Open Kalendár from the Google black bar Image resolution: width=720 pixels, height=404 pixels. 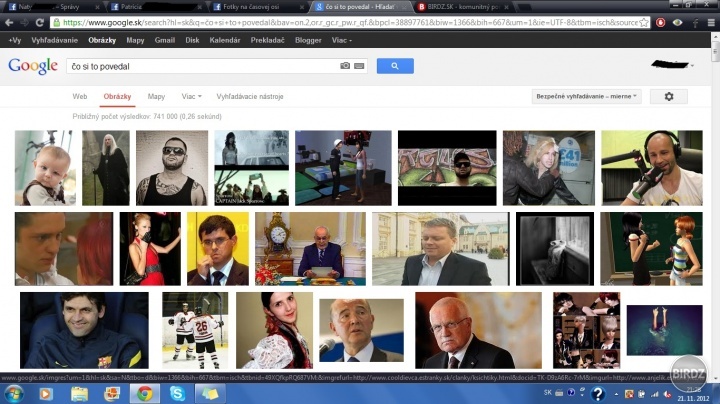pyautogui.click(x=225, y=40)
